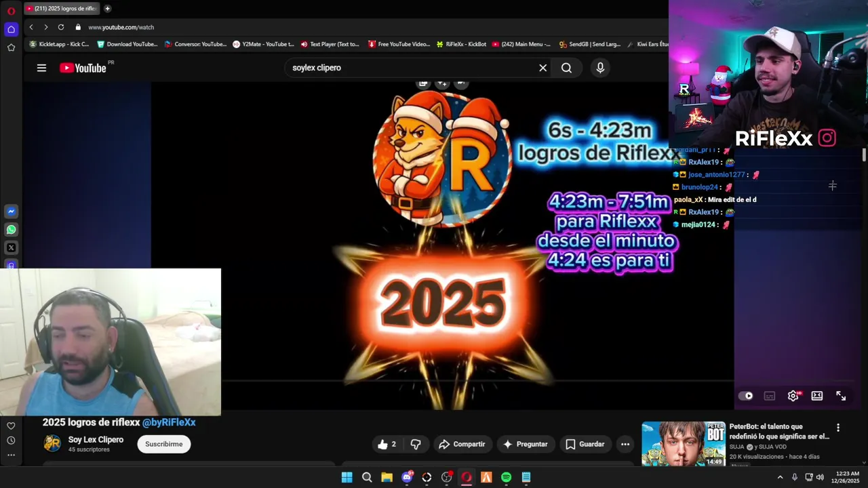The width and height of the screenshot is (868, 488).
Task: Open the Windows Start menu
Action: coord(347,477)
